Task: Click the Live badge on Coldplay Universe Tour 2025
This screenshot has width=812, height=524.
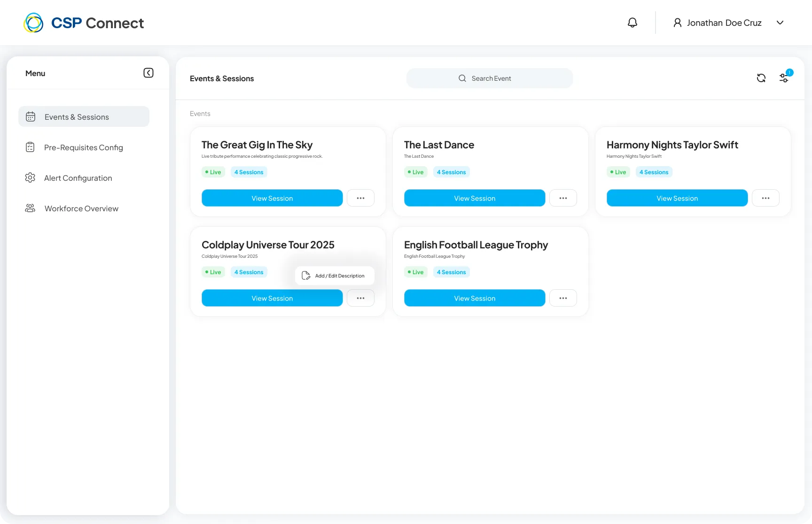Action: [213, 272]
